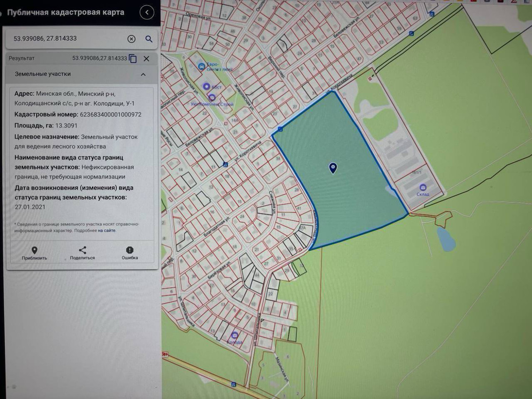Click inside the coordinates search field
The width and height of the screenshot is (532, 399).
(x=66, y=39)
